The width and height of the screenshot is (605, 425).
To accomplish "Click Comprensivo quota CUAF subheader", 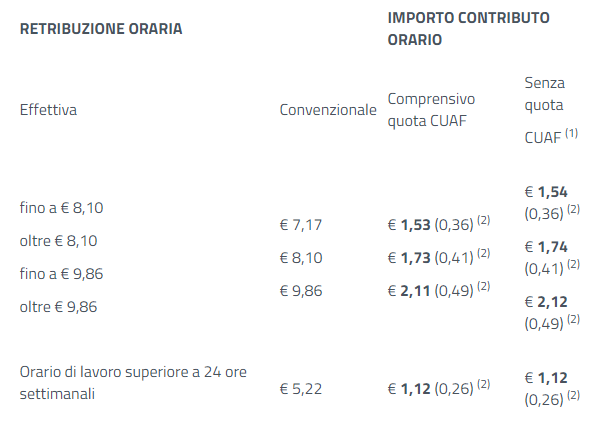I will (x=431, y=110).
